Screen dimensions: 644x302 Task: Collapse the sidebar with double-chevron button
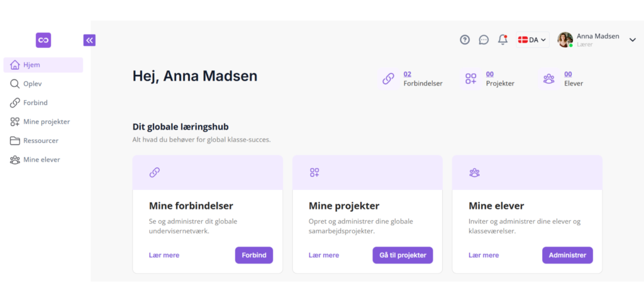[89, 40]
